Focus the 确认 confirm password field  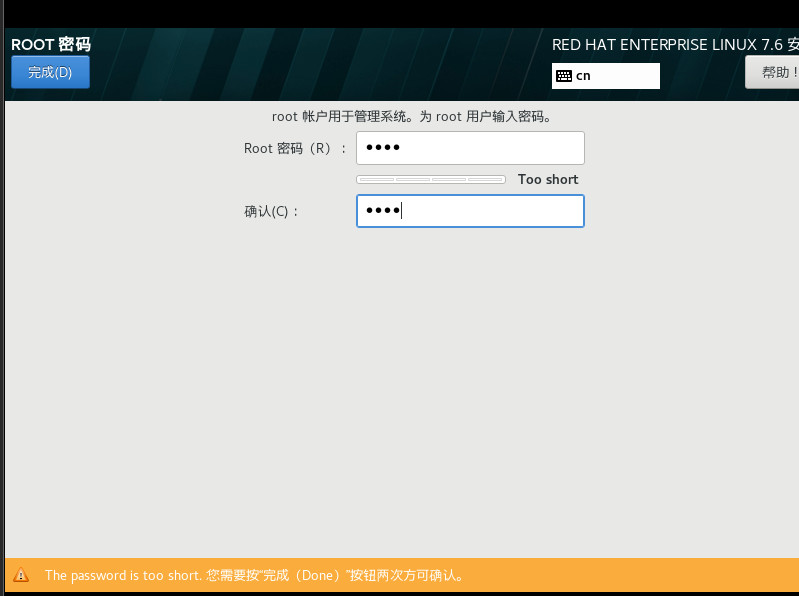click(x=470, y=211)
